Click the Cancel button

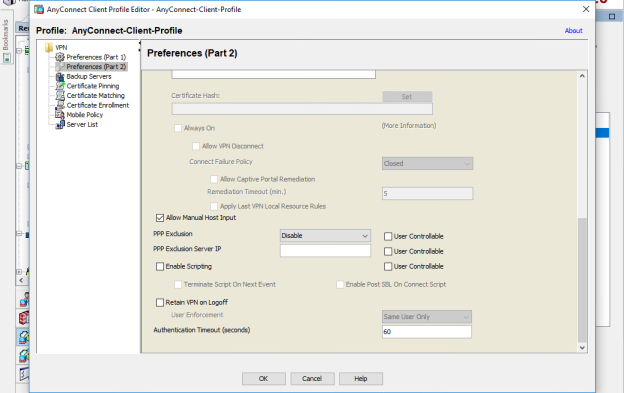(x=312, y=379)
